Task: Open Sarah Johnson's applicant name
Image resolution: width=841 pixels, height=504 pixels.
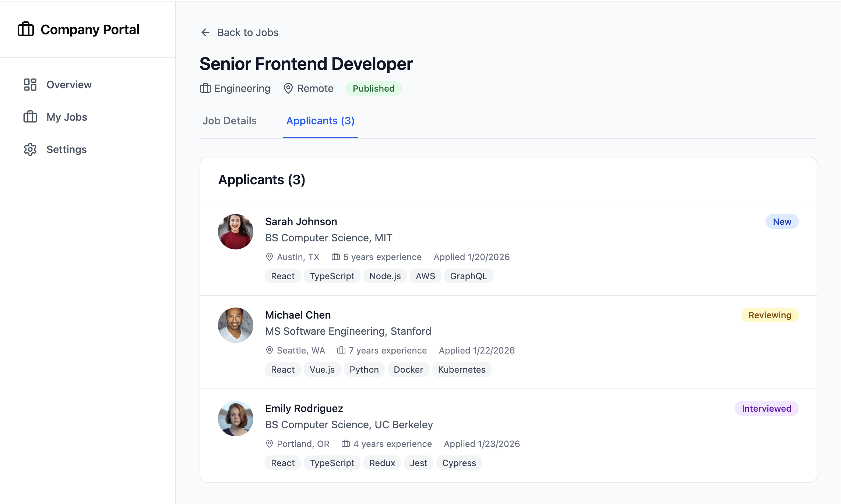Action: click(x=301, y=221)
